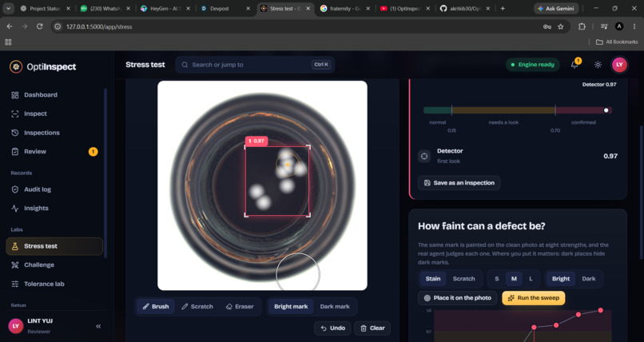The image size is (644, 342).
Task: Go back in browser history
Action: [10, 26]
